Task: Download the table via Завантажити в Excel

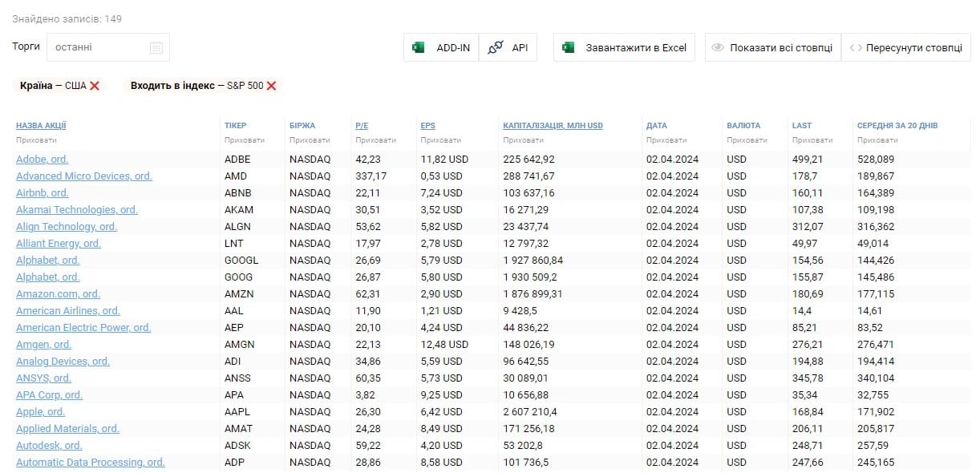Action: [624, 47]
